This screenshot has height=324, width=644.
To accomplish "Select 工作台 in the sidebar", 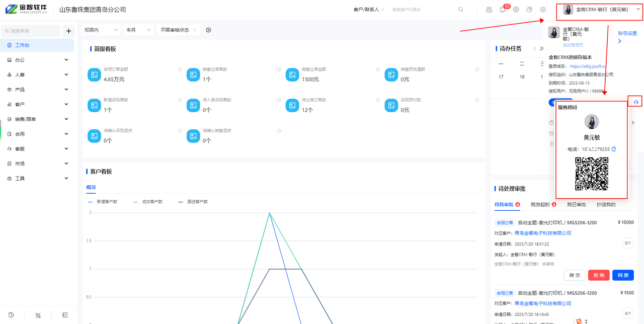I will (x=37, y=45).
